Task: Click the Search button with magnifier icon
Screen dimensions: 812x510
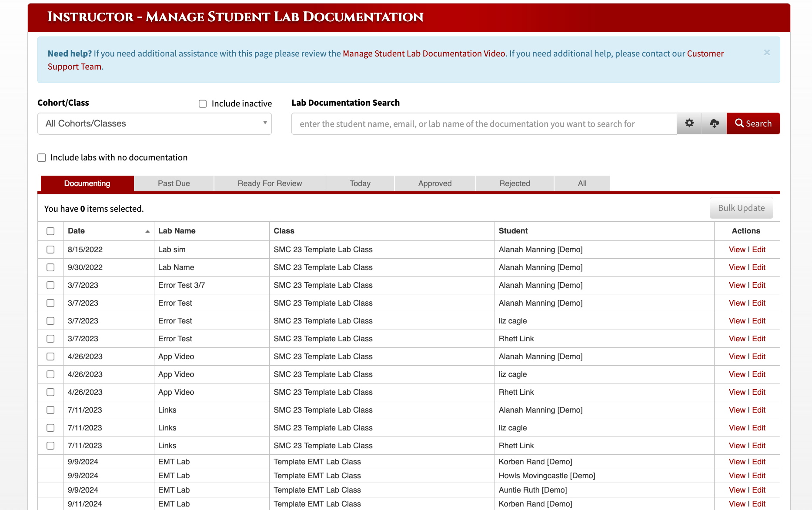Action: [753, 123]
